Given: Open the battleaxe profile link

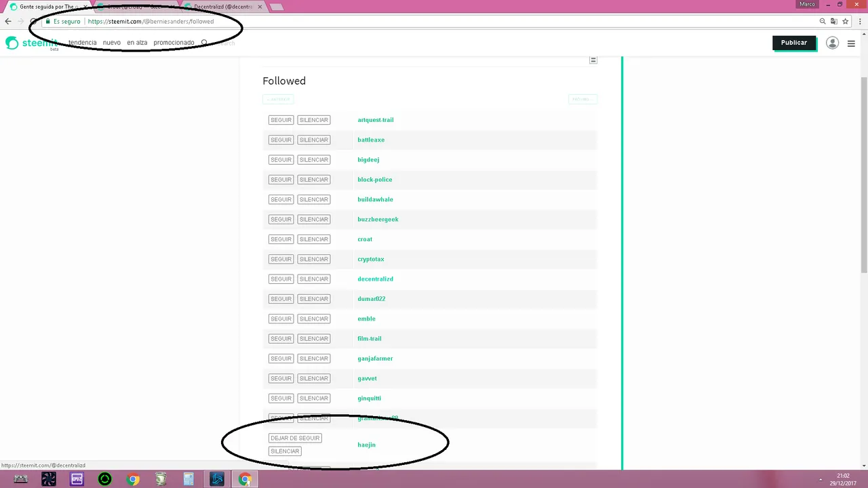Looking at the screenshot, I should (371, 140).
